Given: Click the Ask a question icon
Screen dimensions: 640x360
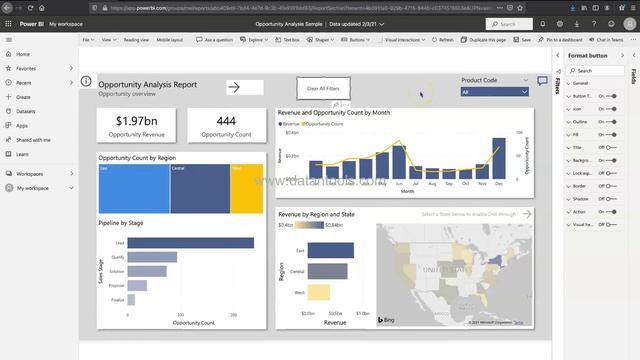Looking at the screenshot, I should tap(199, 40).
